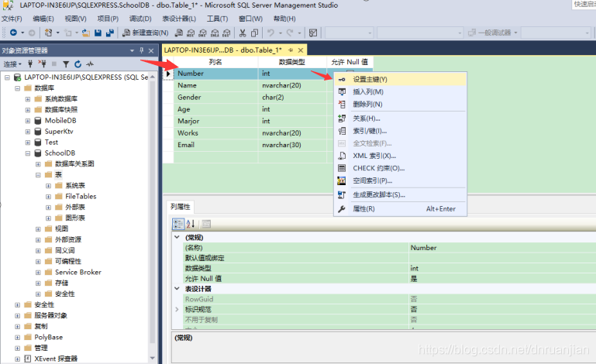The width and height of the screenshot is (596, 364).
Task: Expand the Service Broker folder
Action: click(38, 273)
